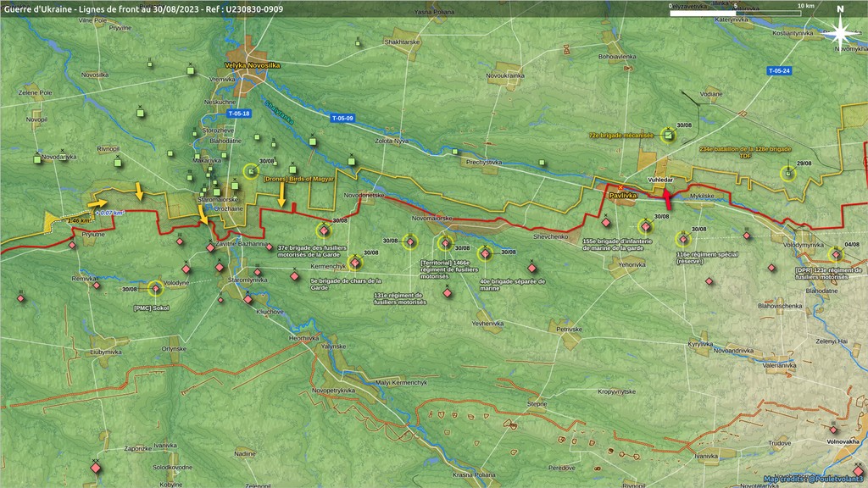Image resolution: width=868 pixels, height=488 pixels.
Task: Click the T-05-18 road shield
Action: (x=238, y=114)
